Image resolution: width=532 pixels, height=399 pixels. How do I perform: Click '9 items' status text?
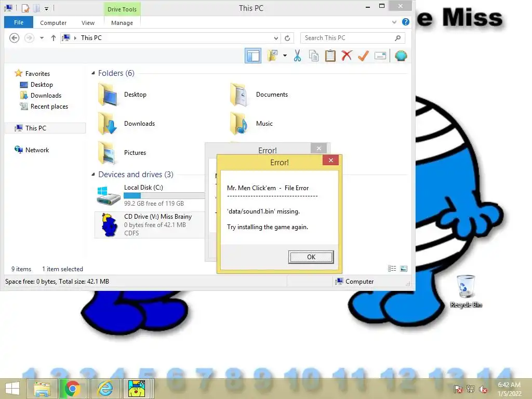tap(21, 269)
